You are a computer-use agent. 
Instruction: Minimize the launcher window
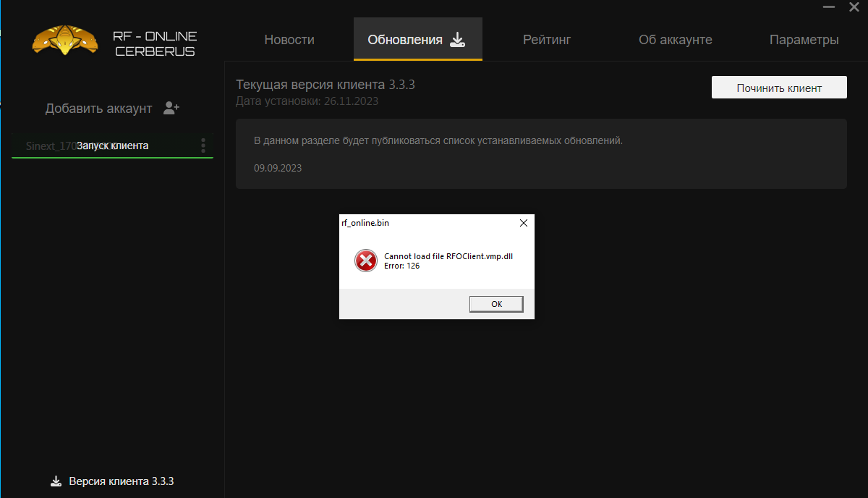[829, 6]
